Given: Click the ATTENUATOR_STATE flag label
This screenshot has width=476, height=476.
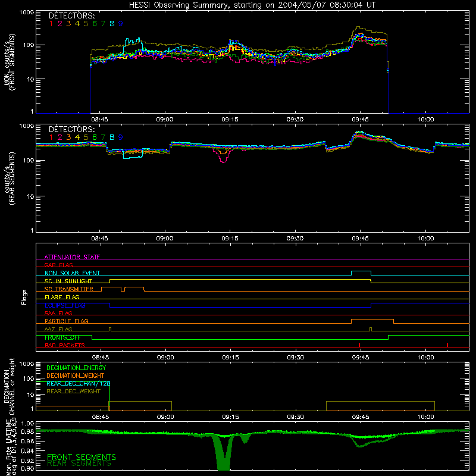Looking at the screenshot, I should (72, 257).
